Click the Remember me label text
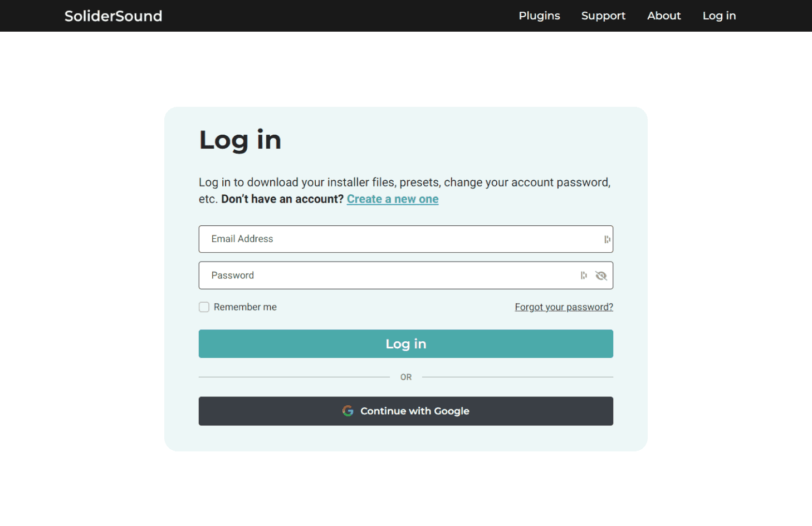The width and height of the screenshot is (812, 526). point(245,307)
